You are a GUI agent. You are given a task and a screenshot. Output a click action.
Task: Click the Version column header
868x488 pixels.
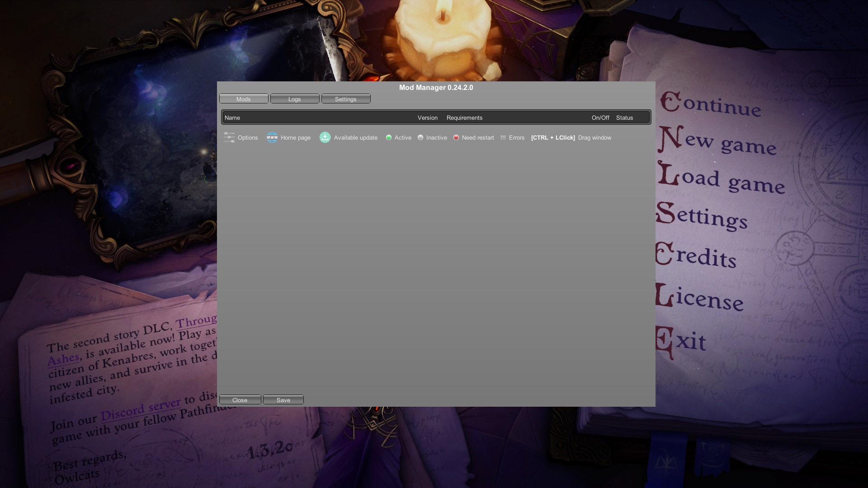pos(427,117)
